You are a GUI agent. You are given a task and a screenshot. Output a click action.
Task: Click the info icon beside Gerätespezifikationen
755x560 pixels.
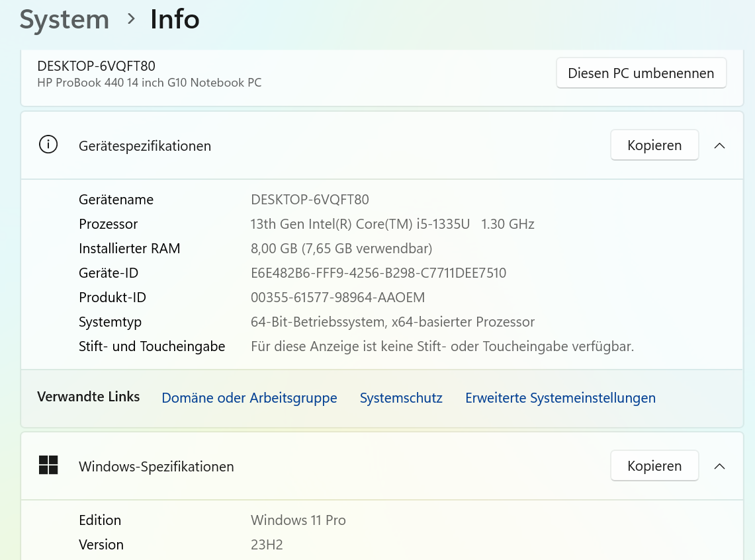(48, 144)
